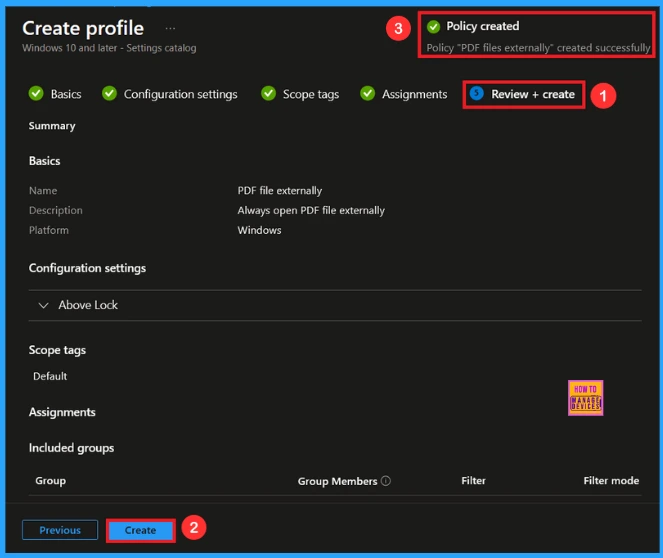Switch to the Scope tags tab
This screenshot has width=663, height=558.
tap(311, 94)
